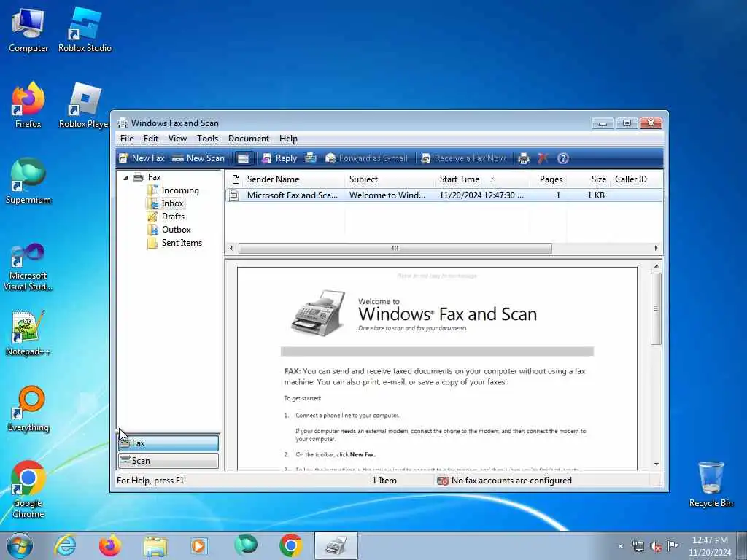The width and height of the screenshot is (747, 560).
Task: Open the Help menu
Action: pos(288,139)
